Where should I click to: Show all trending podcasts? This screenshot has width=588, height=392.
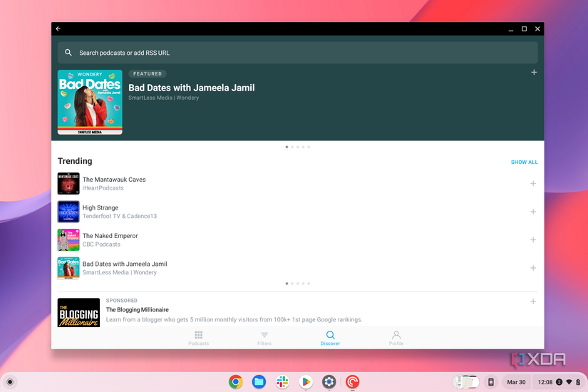(x=524, y=162)
